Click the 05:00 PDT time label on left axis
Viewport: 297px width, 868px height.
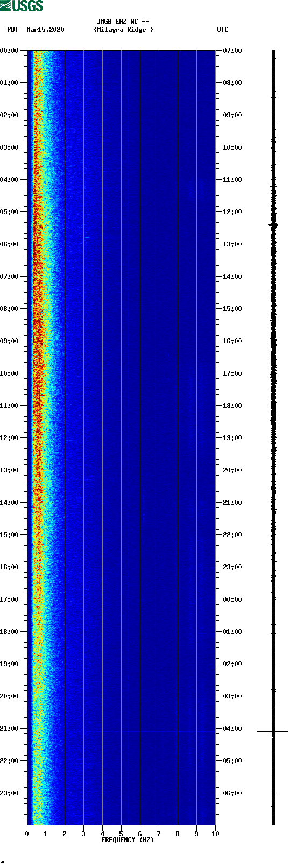(x=9, y=212)
